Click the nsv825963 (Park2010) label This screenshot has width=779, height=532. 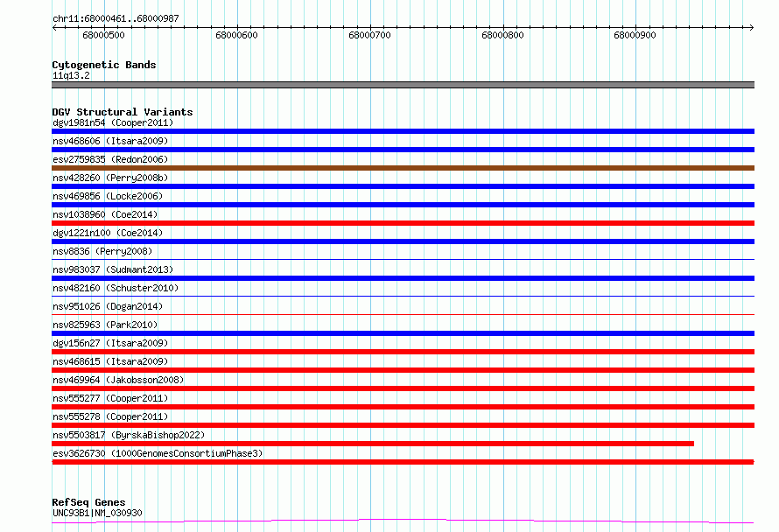tap(105, 325)
